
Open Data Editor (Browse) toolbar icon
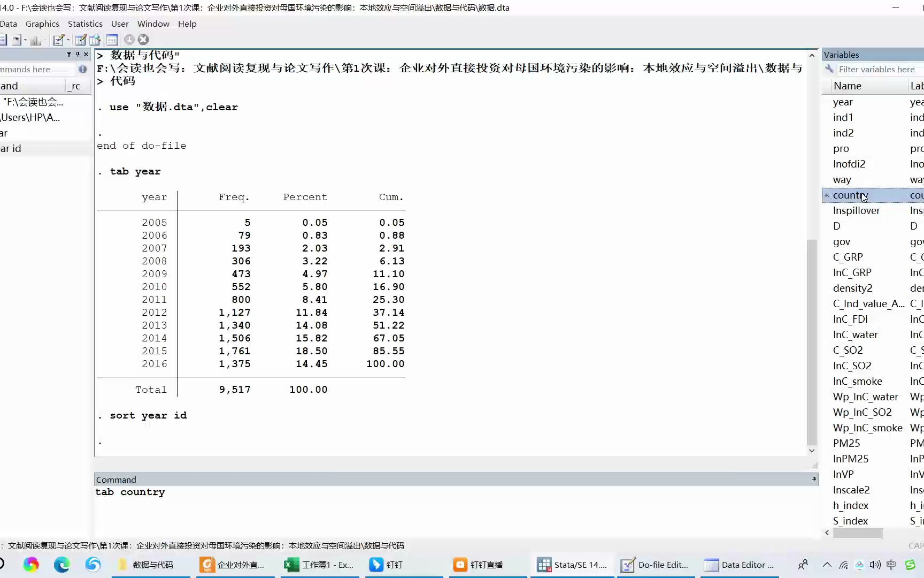tap(95, 40)
